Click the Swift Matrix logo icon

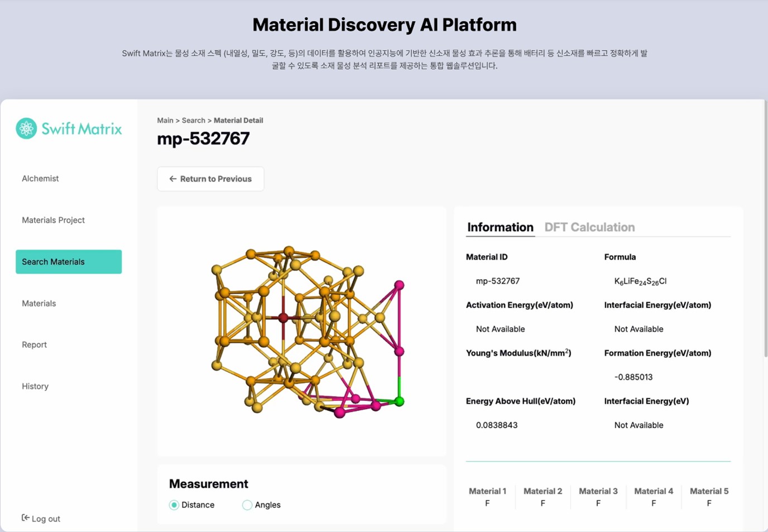tap(26, 128)
